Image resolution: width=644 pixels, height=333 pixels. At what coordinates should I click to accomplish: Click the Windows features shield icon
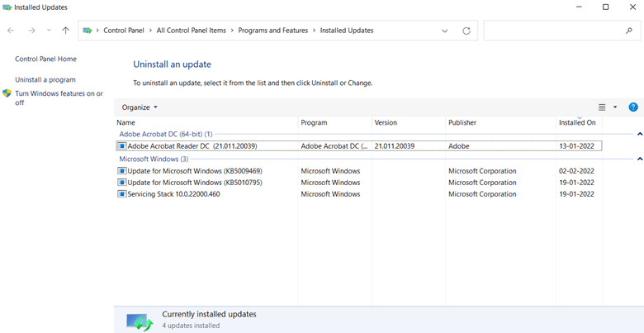(x=7, y=93)
